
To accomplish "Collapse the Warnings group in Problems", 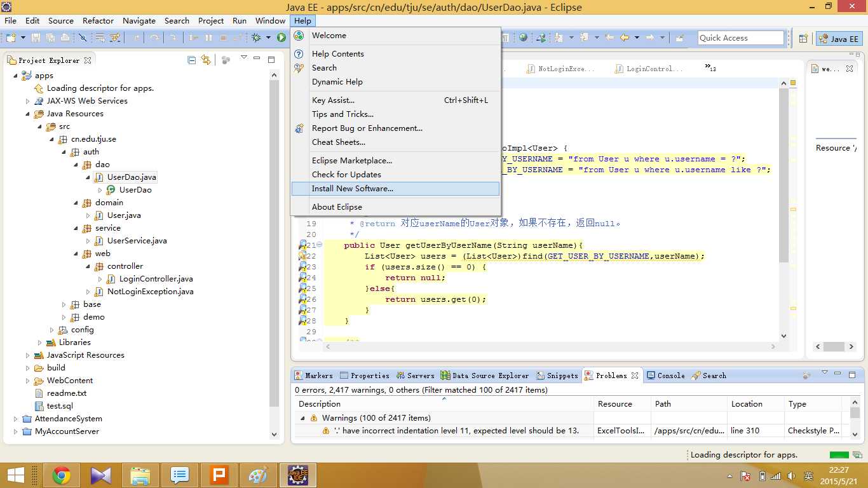I will click(x=302, y=418).
